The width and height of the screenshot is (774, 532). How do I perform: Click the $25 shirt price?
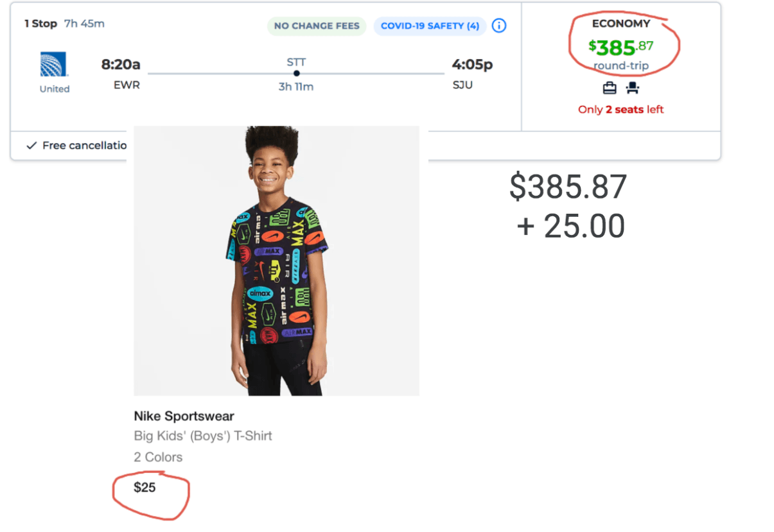click(x=145, y=488)
